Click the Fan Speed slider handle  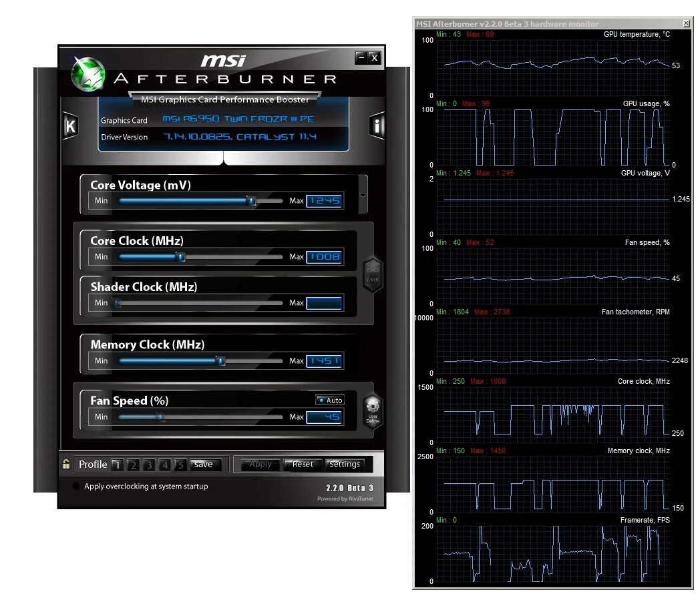coord(161,417)
